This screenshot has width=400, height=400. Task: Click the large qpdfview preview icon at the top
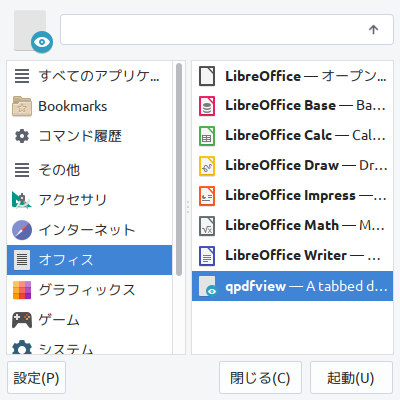point(33,31)
